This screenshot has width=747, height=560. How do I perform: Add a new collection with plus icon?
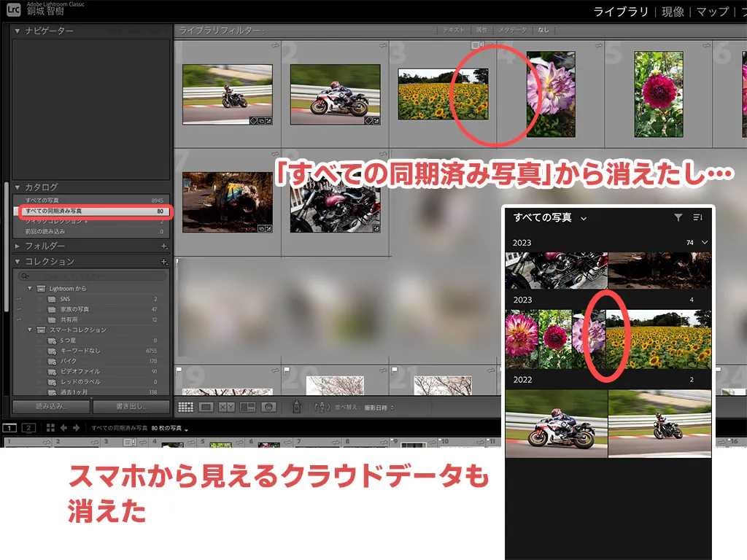(164, 262)
